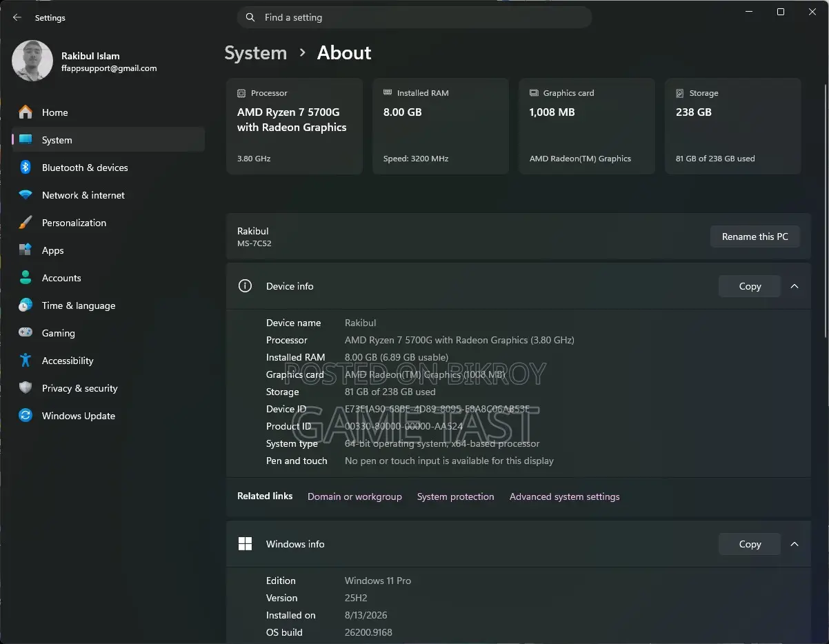Click the search magnifier icon
Screen dimensions: 829x644
[250, 17]
